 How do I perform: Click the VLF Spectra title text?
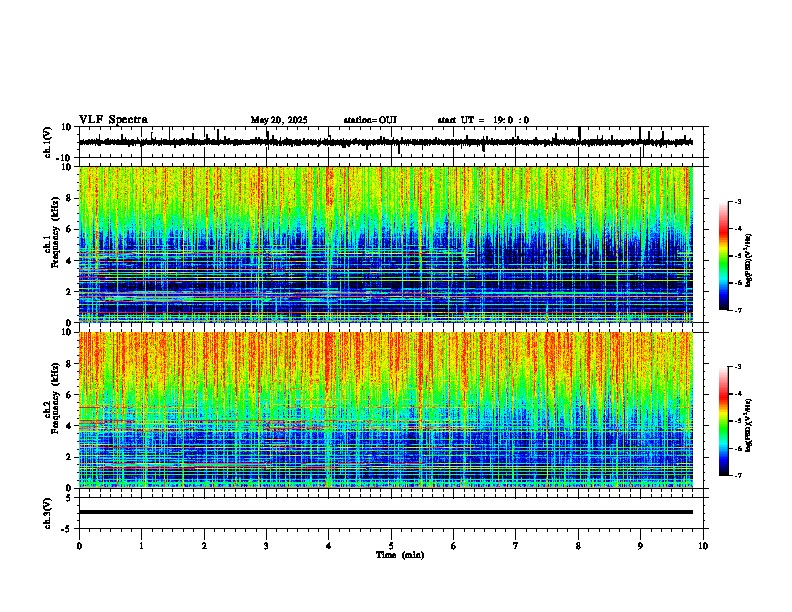click(x=113, y=120)
